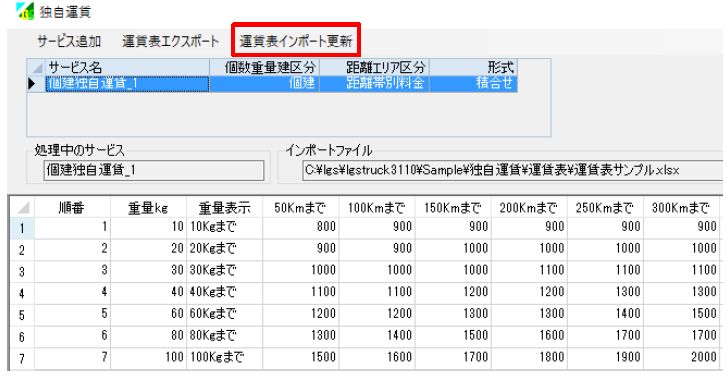Click the 60Kgまで cell
Screen dimensions: 726x376
(225, 314)
